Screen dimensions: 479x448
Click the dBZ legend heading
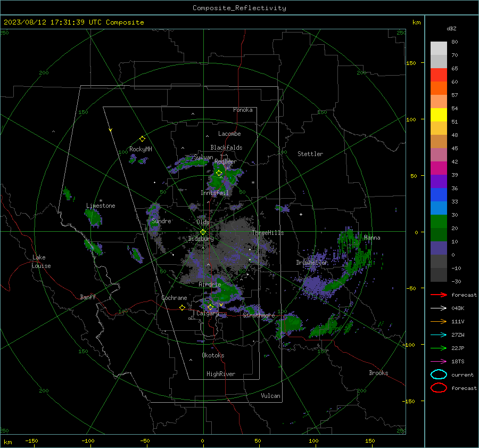point(451,28)
